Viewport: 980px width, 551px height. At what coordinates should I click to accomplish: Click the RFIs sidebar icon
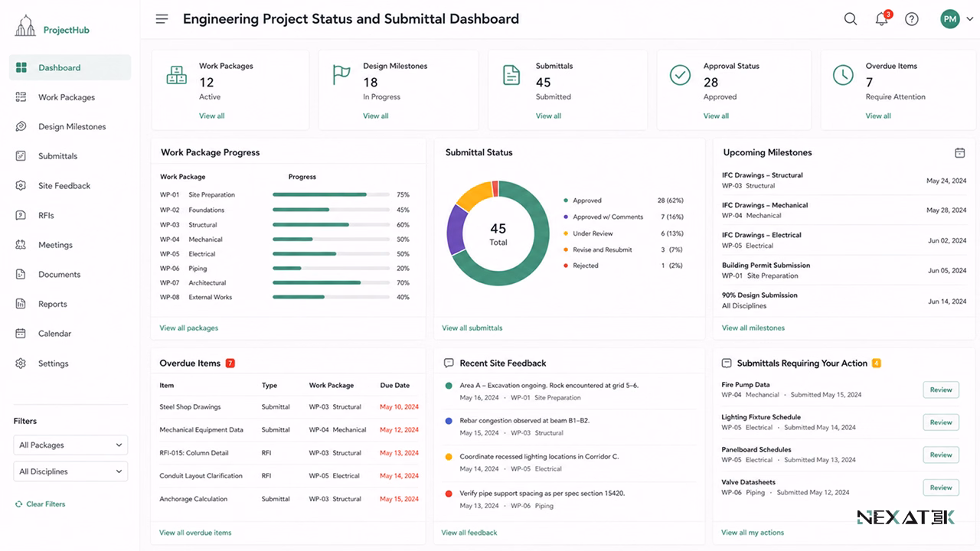pyautogui.click(x=21, y=215)
